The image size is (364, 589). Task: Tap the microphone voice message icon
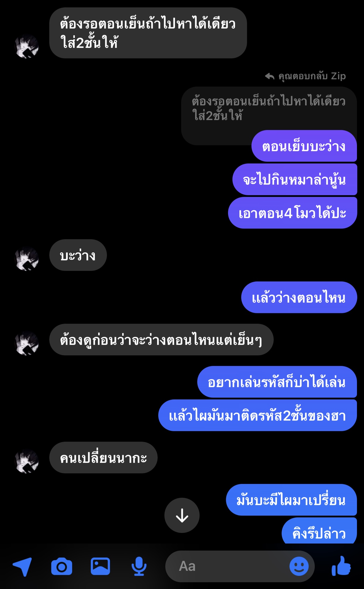click(139, 566)
